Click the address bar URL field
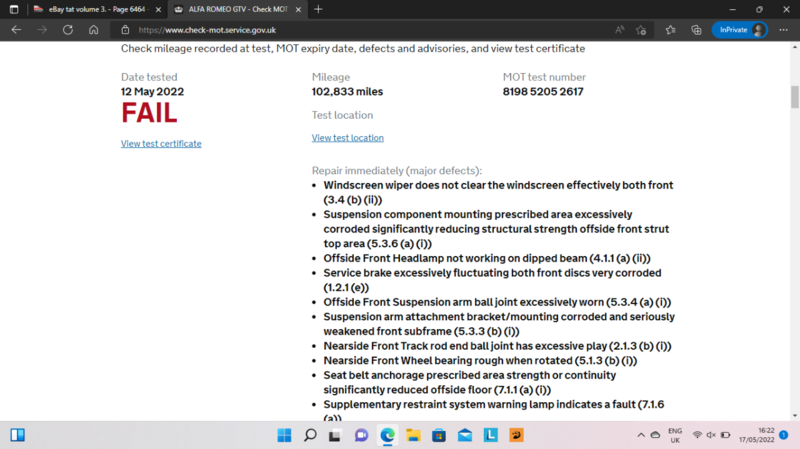The height and width of the screenshot is (449, 800). [x=350, y=30]
